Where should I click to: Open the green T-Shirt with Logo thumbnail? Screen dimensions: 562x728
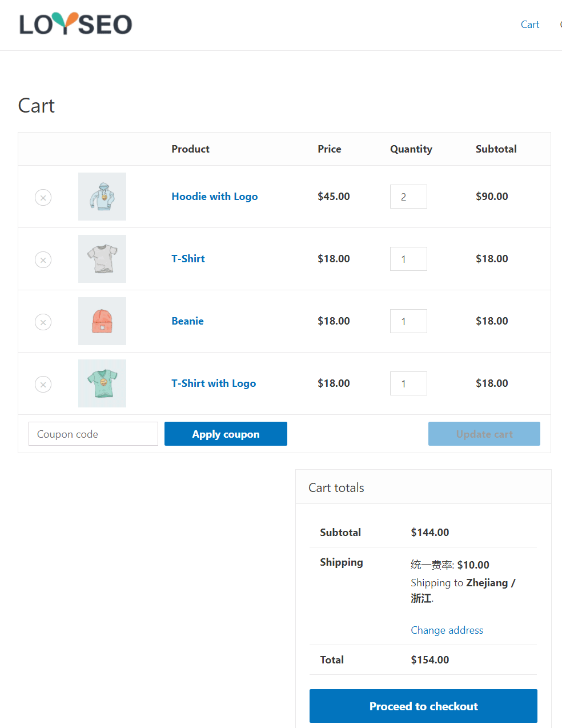pos(102,383)
